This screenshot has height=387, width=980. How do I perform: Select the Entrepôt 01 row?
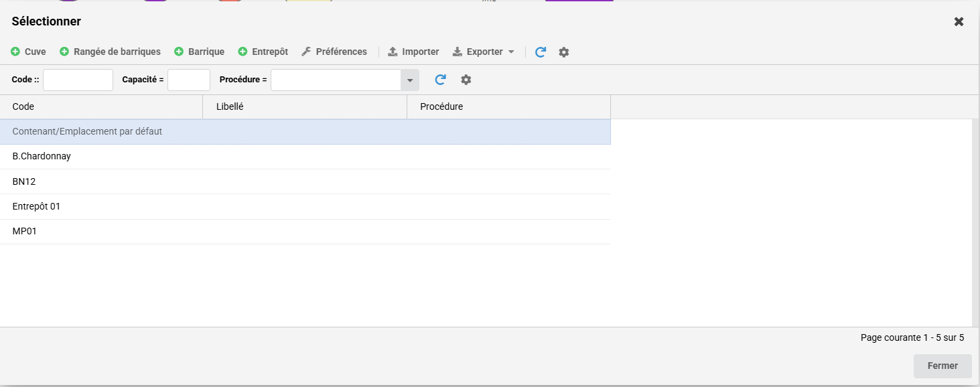(x=36, y=206)
